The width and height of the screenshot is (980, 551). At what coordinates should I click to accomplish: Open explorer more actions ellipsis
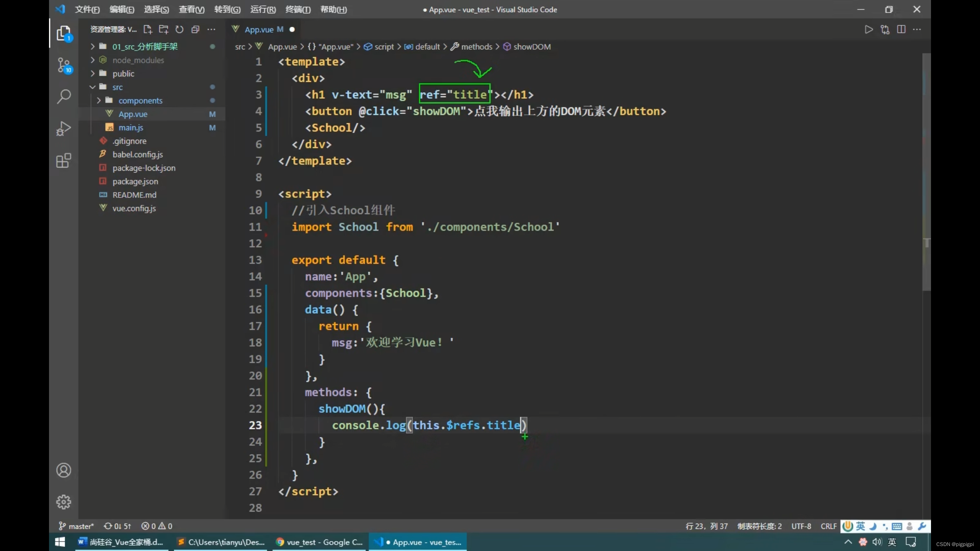pyautogui.click(x=211, y=29)
